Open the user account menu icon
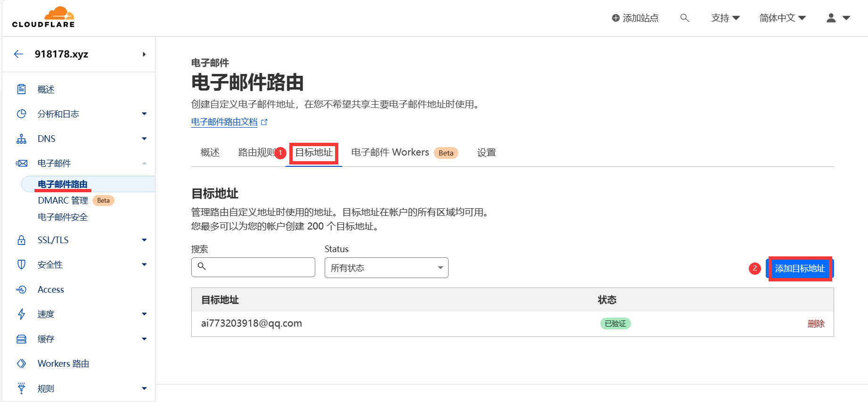 (x=831, y=18)
